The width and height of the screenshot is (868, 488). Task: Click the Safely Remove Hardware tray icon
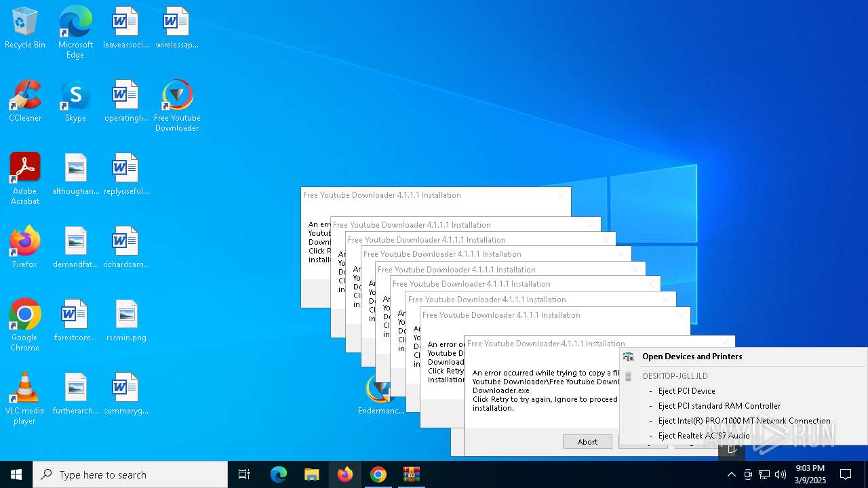(731, 449)
